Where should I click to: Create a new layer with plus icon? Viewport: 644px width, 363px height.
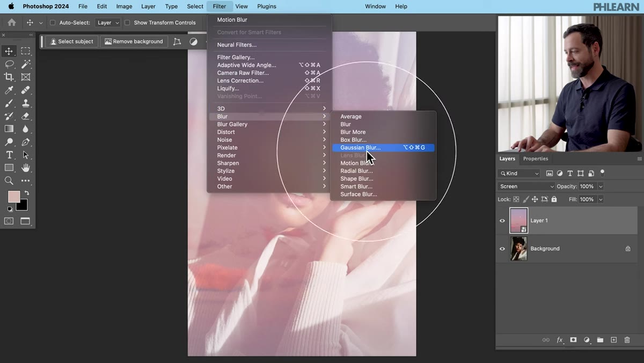(613, 340)
